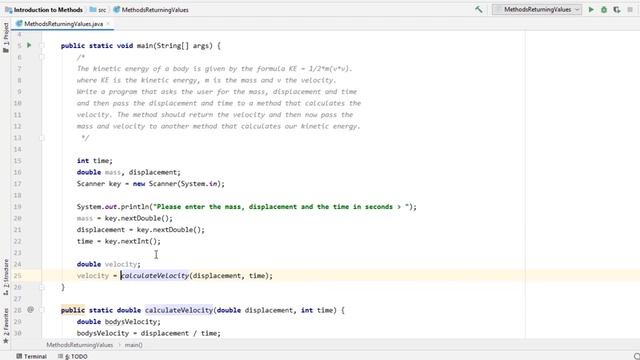
Task: Start debugging with the bug icon
Action: (604, 9)
